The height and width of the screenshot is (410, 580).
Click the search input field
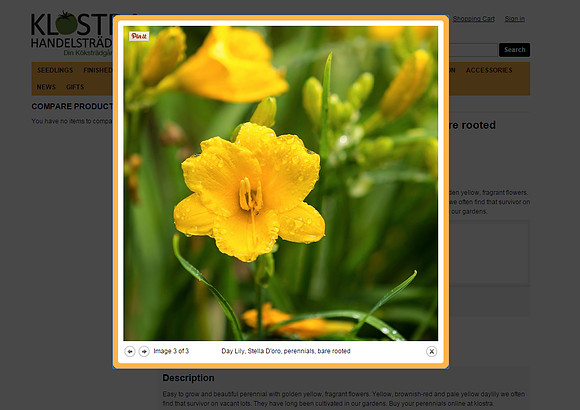coord(473,50)
